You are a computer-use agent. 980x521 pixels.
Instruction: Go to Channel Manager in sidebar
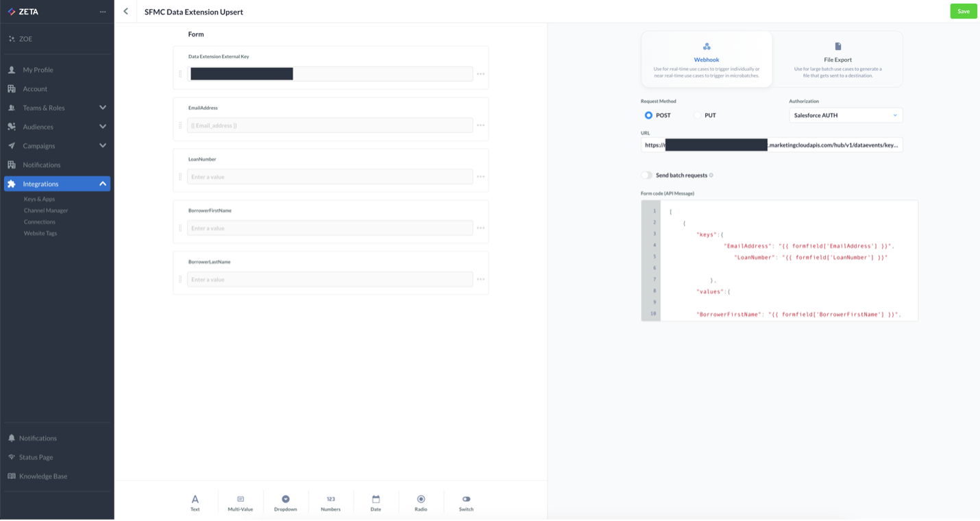click(46, 210)
